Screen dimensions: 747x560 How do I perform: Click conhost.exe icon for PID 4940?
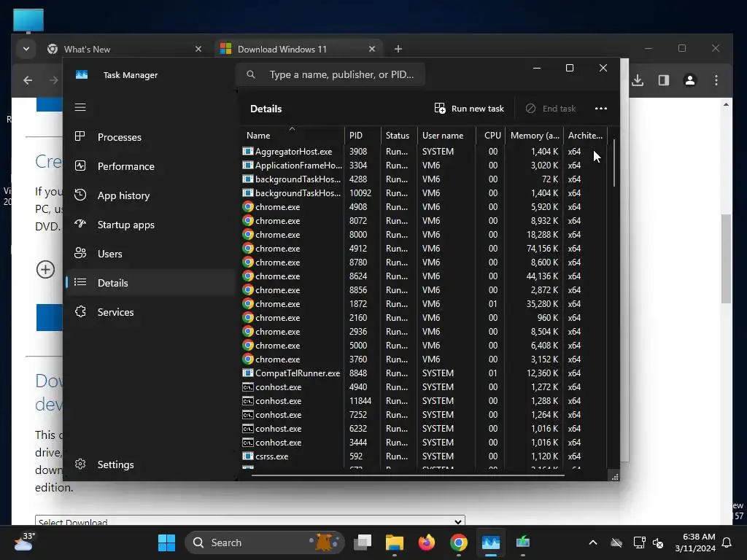(248, 387)
